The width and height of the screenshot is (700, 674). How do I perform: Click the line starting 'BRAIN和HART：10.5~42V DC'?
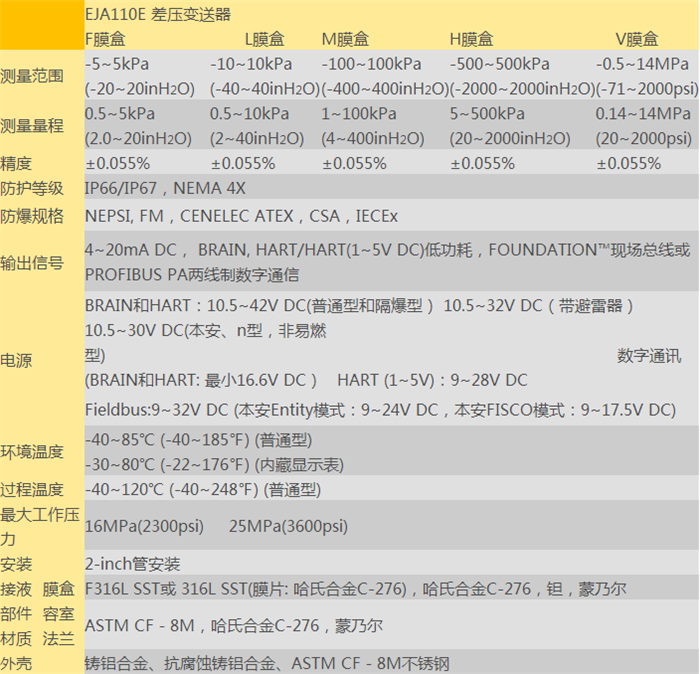coord(359,306)
